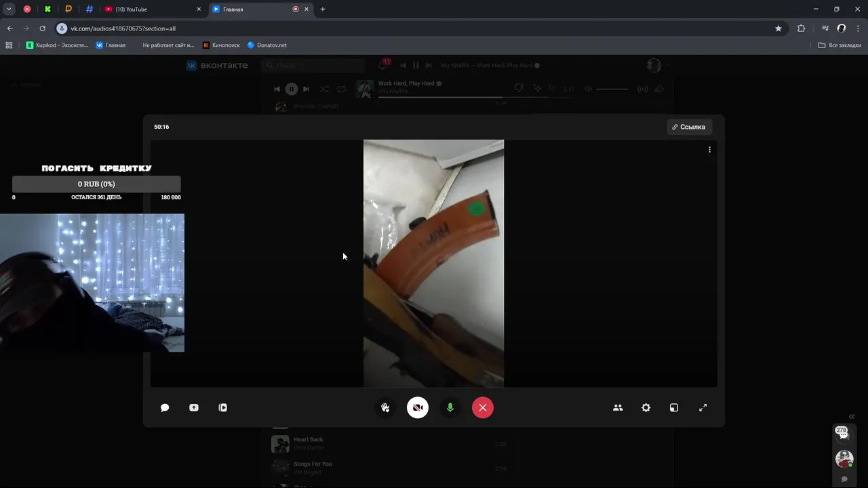Click the screen share upload arrow icon
This screenshot has height=488, width=868.
coord(194,407)
